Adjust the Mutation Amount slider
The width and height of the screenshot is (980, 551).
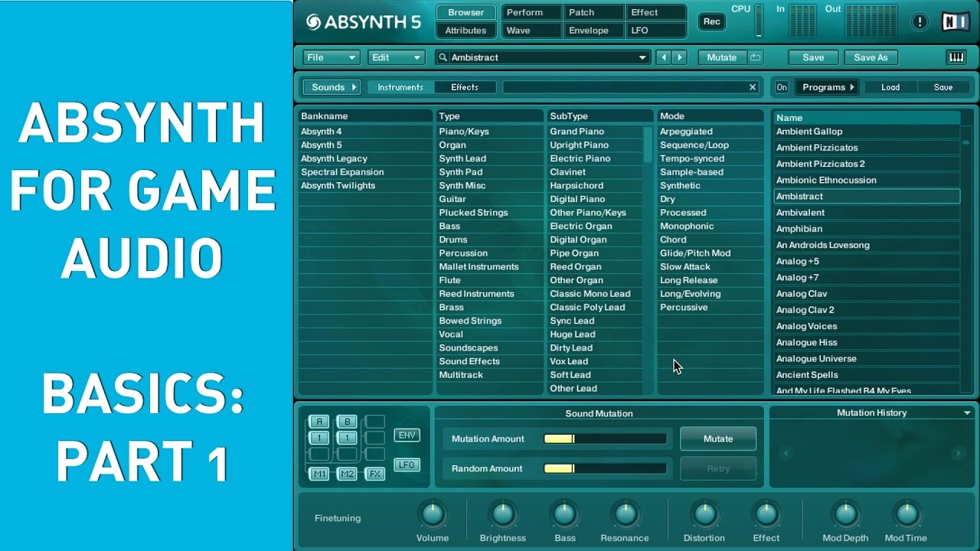(605, 439)
